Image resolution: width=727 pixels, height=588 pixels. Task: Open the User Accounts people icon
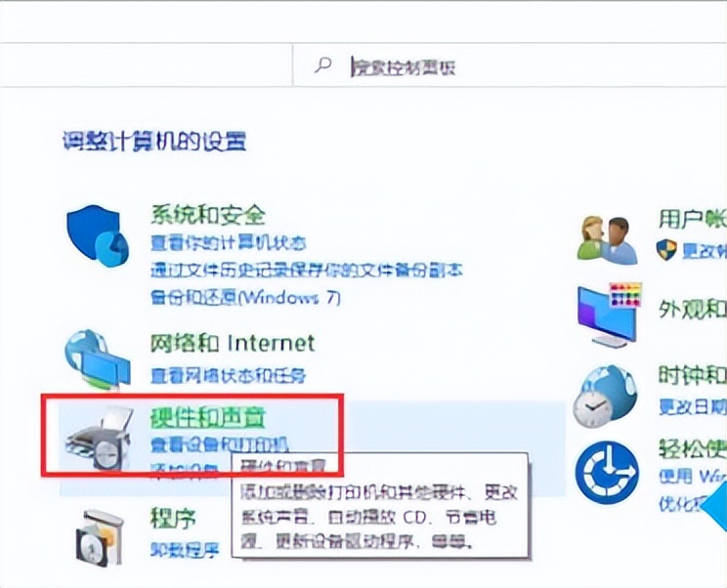pos(608,238)
